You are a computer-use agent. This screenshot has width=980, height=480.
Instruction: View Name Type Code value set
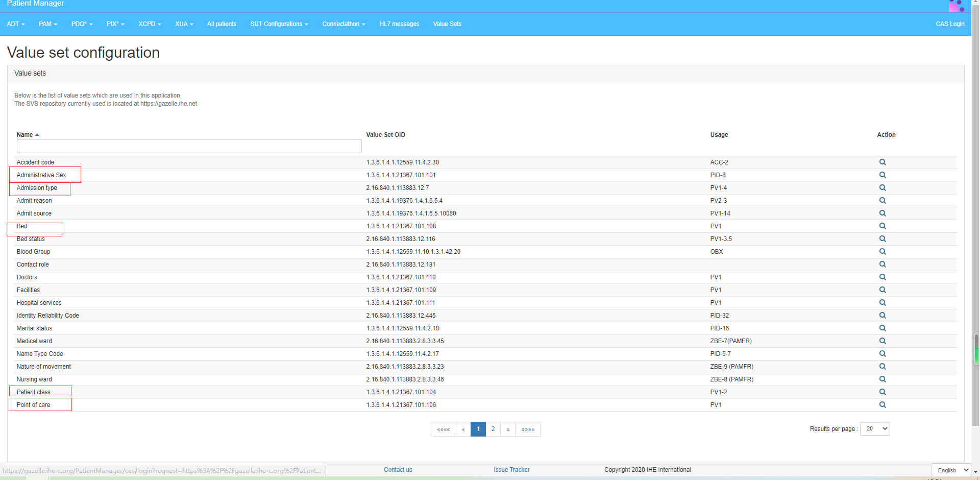[x=882, y=354]
